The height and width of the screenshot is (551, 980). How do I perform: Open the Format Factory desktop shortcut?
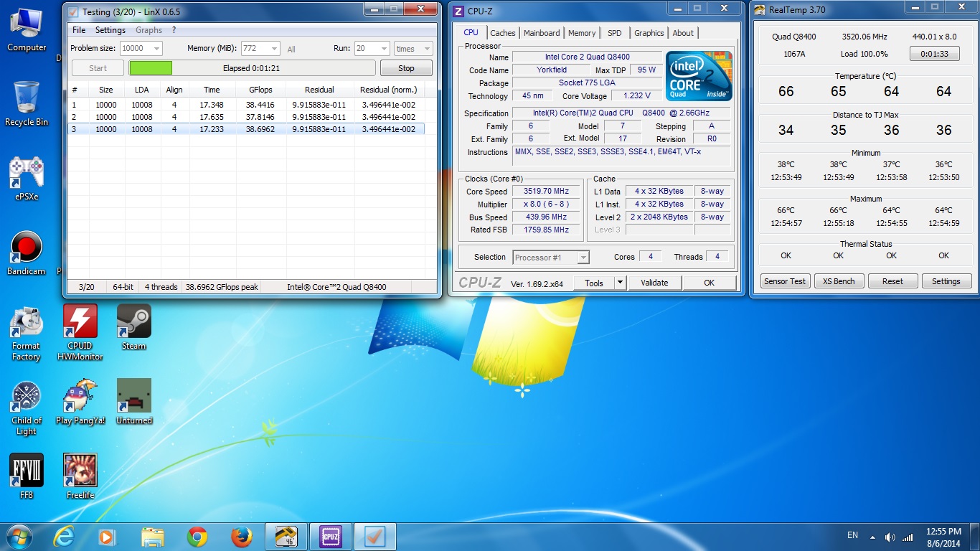tap(27, 322)
